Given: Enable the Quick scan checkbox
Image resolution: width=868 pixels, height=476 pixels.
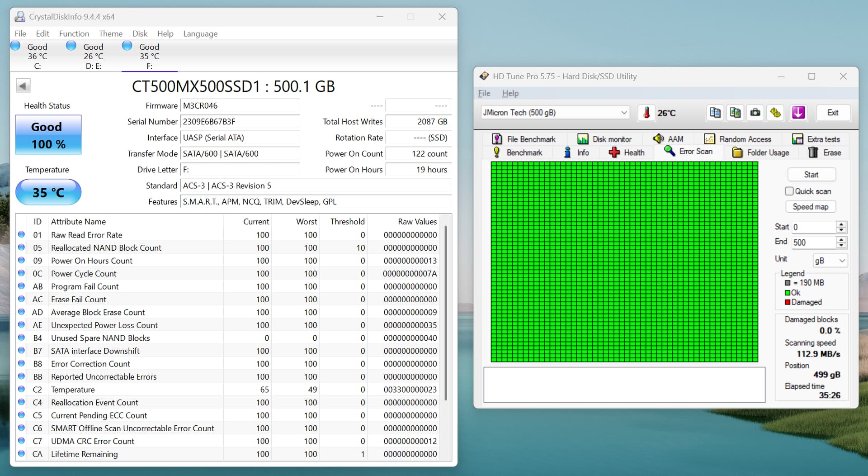Looking at the screenshot, I should 789,191.
